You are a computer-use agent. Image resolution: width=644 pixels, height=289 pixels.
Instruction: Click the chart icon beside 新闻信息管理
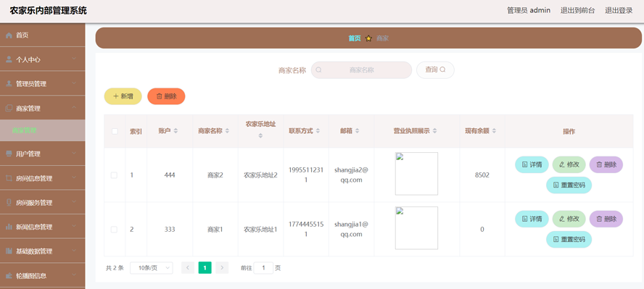tap(9, 227)
